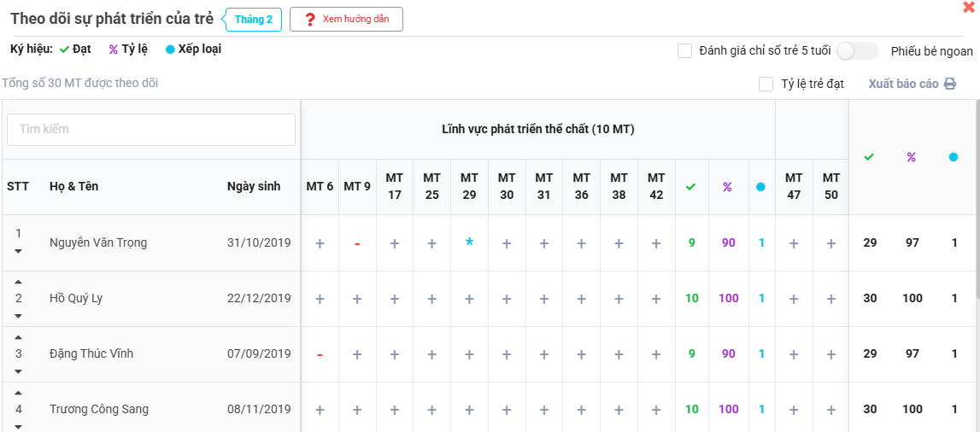The width and height of the screenshot is (980, 432).
Task: Click the red minus in Nguyễn Văn Trọng's MT 9
Action: pos(357,243)
